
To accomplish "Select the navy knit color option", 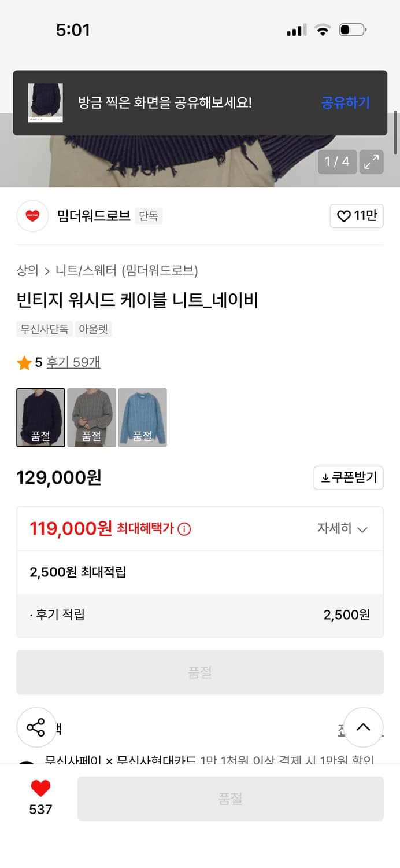I will 40,417.
